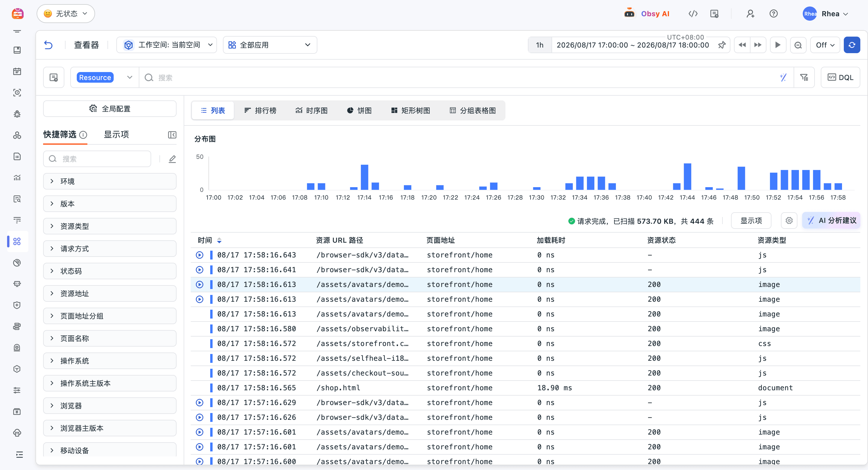Viewport: 868px width, 470px height.
Task: Click the bug icon in left sidebar
Action: pyautogui.click(x=17, y=114)
